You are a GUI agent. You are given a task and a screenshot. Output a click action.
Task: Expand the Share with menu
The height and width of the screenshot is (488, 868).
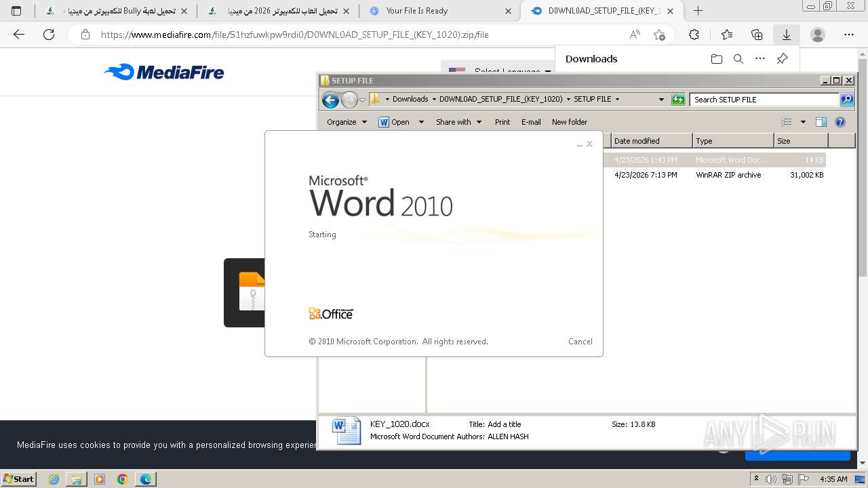[x=459, y=122]
